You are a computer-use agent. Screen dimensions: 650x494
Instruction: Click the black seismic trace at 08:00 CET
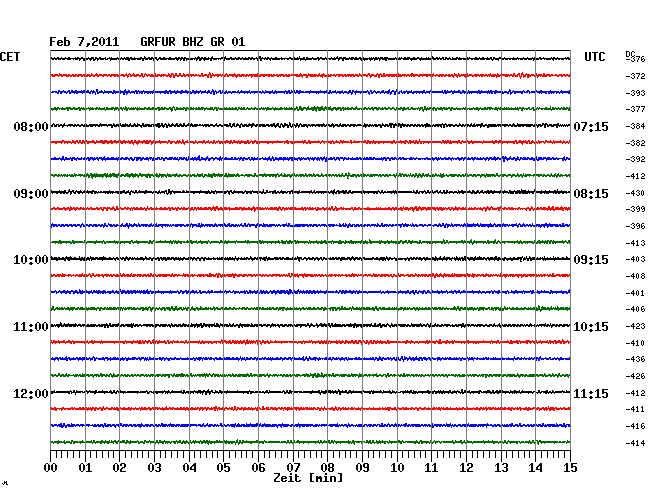[x=310, y=125]
